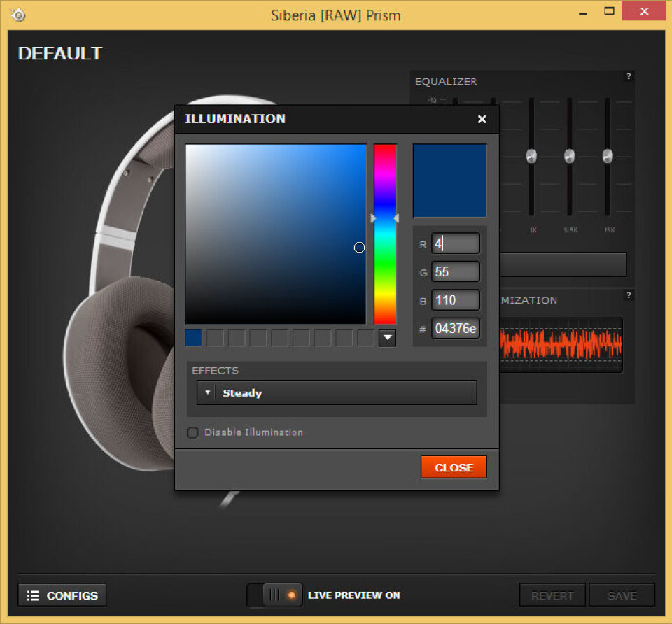Image resolution: width=672 pixels, height=624 pixels.
Task: Minimize the Siberia Prism window
Action: point(583,13)
